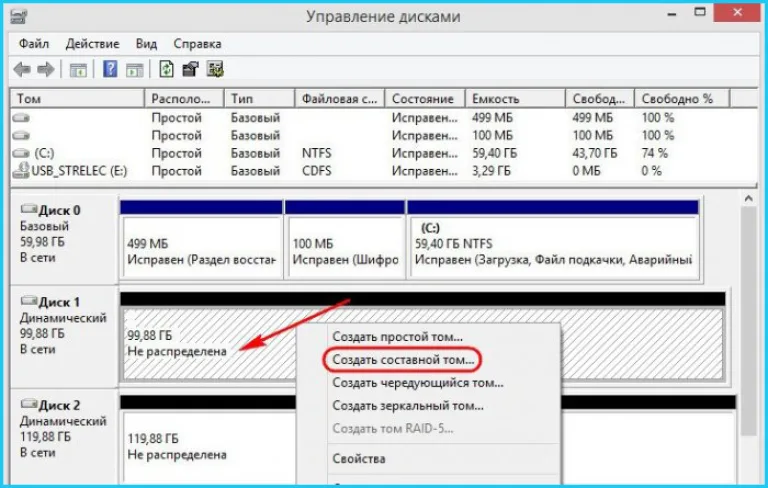The image size is (768, 488).
Task: Choose Создать чередующийся том… in context menu
Action: (418, 383)
